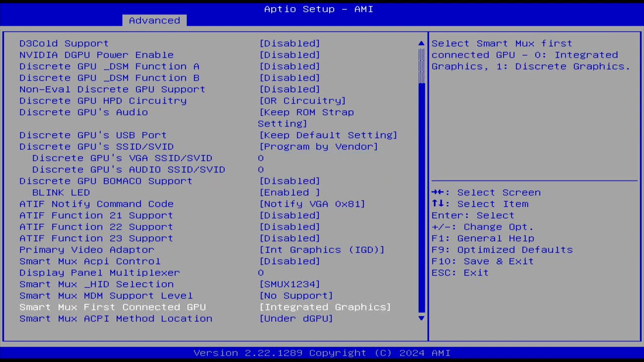
Task: Select Smart Mux MDM Support Level item
Action: [106, 296]
